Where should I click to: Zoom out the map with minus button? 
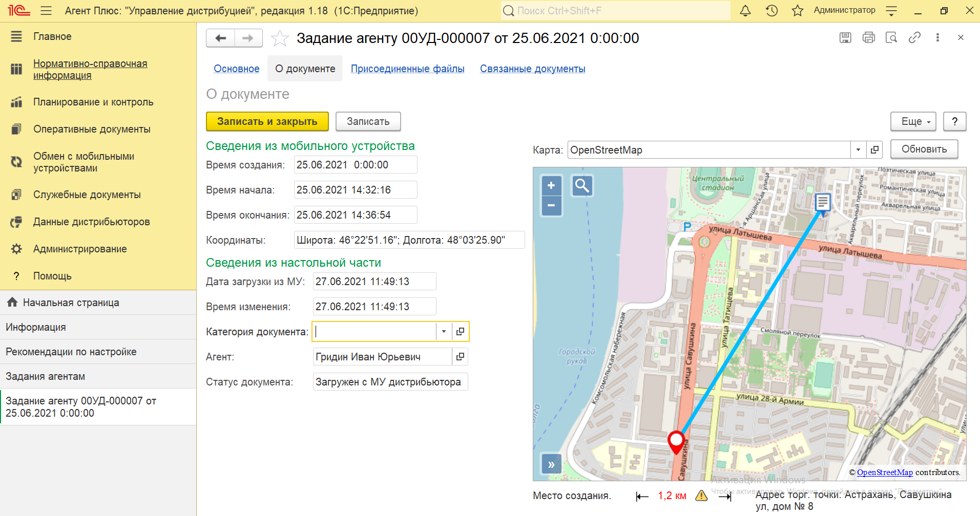pyautogui.click(x=551, y=206)
